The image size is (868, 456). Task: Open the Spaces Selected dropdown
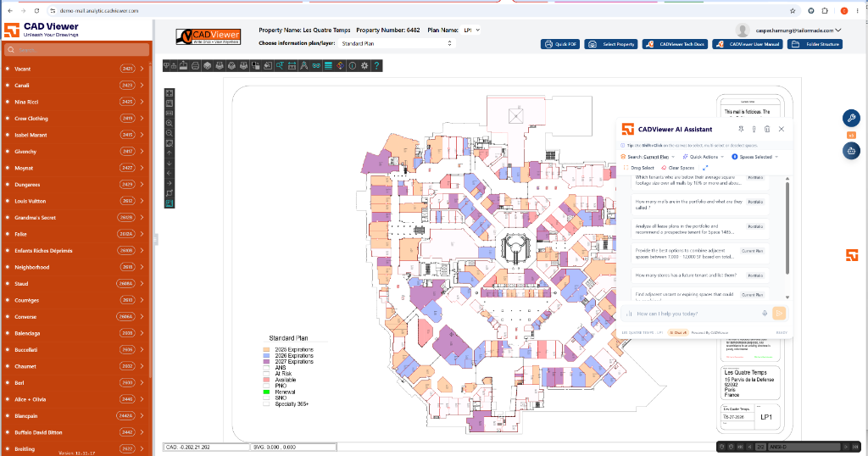pyautogui.click(x=755, y=157)
